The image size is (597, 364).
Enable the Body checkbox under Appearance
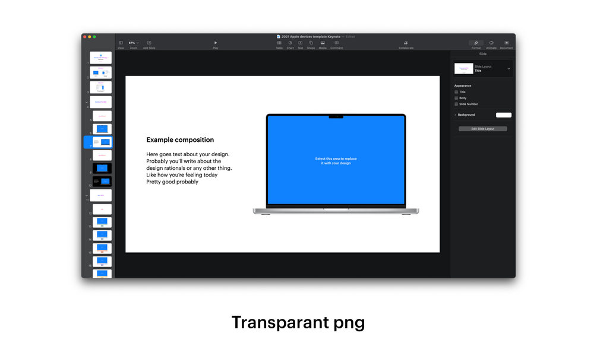coord(456,98)
